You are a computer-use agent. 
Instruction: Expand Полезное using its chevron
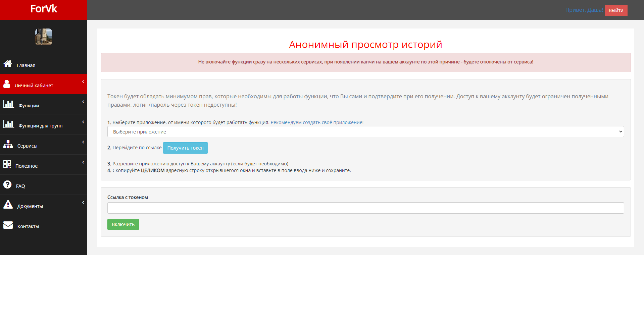click(83, 162)
